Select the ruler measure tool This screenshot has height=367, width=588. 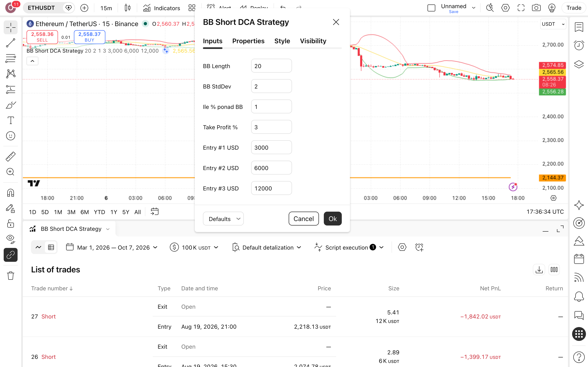[10, 157]
